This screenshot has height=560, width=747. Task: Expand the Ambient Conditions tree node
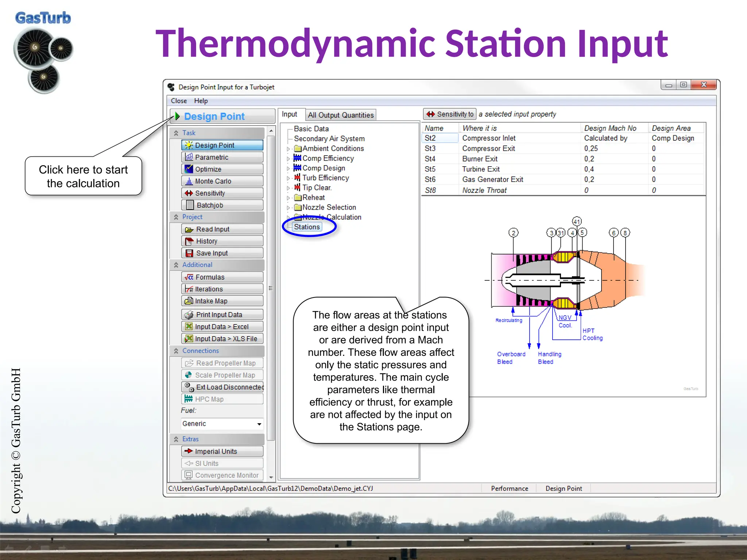point(288,149)
